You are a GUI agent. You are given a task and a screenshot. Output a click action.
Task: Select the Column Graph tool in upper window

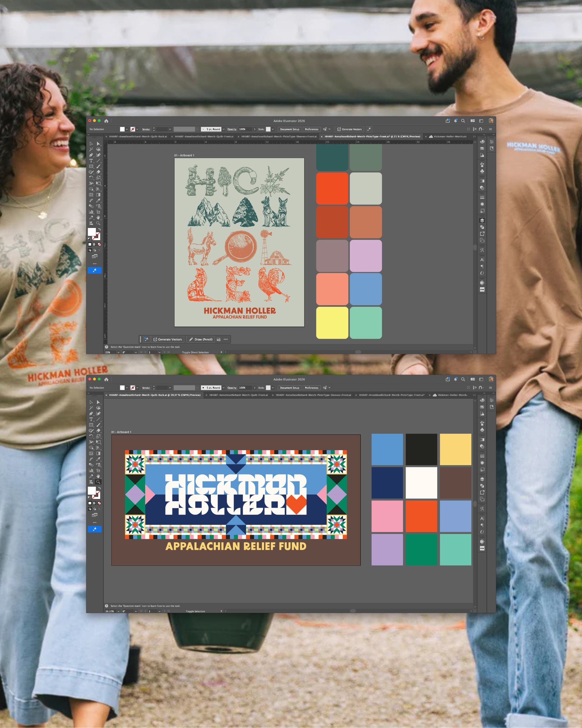(91, 212)
